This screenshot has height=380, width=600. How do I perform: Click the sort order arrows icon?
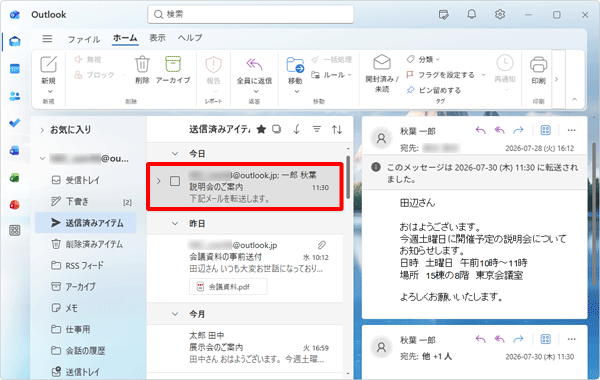(337, 129)
